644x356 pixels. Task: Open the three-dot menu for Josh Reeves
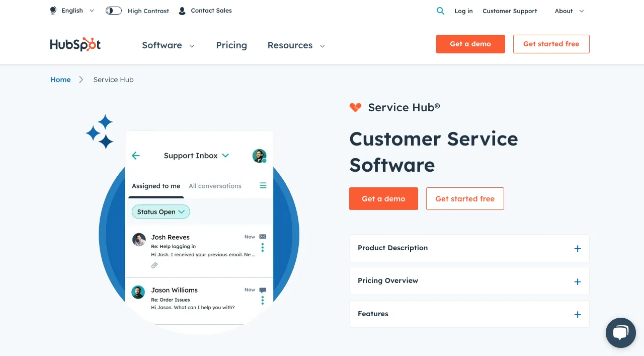263,247
